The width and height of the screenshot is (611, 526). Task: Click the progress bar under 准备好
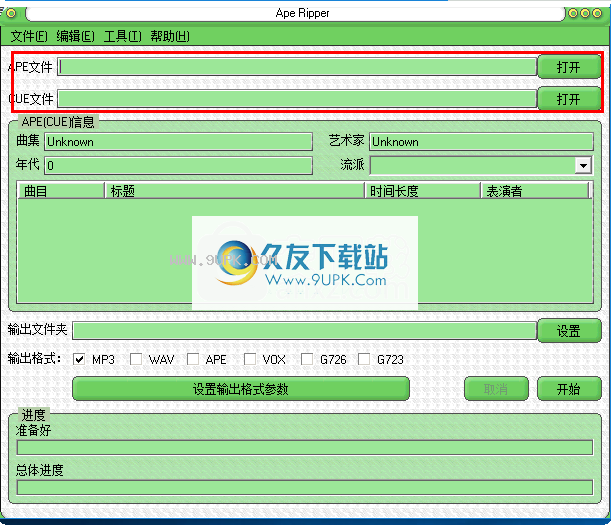(x=305, y=447)
